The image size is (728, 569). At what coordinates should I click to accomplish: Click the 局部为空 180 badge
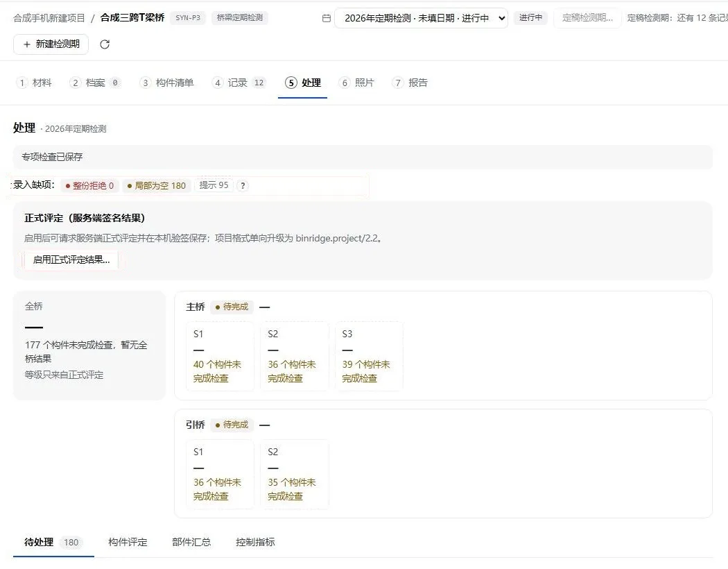pos(157,186)
